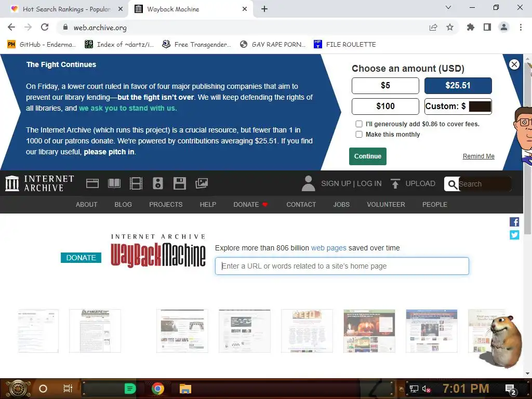Open the ULTIMATE site thumbnail
Screen dimensions: 532x399
click(95, 331)
